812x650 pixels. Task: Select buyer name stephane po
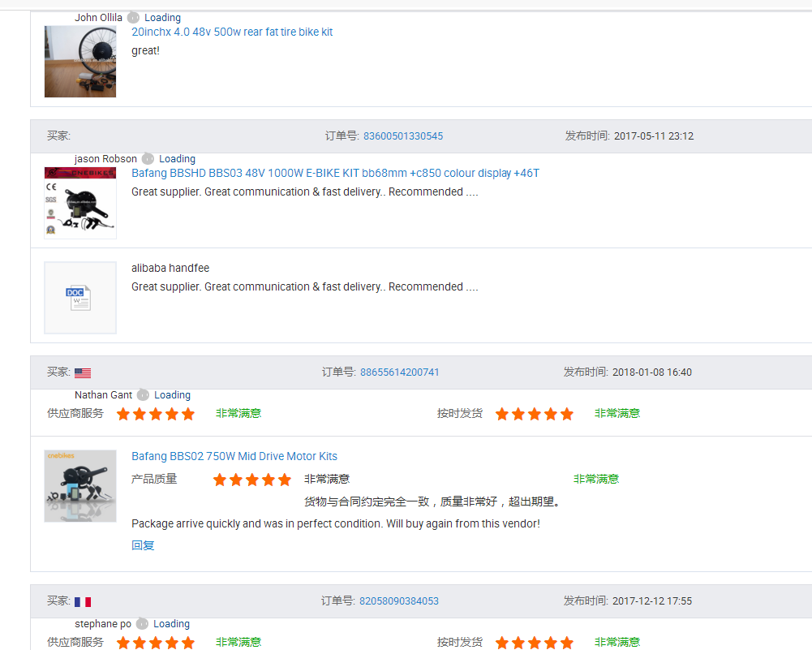tap(103, 624)
